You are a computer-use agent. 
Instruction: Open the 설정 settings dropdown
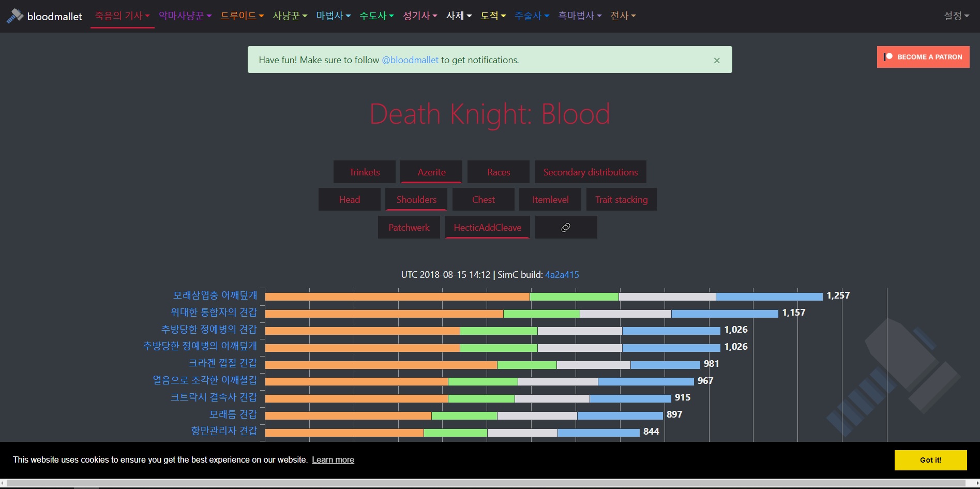(x=956, y=16)
